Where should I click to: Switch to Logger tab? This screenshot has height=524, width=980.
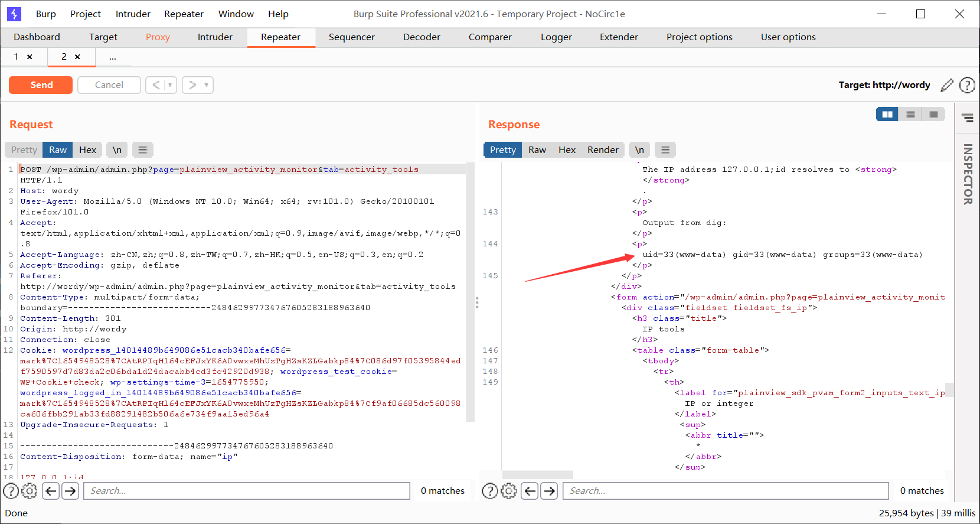click(556, 37)
